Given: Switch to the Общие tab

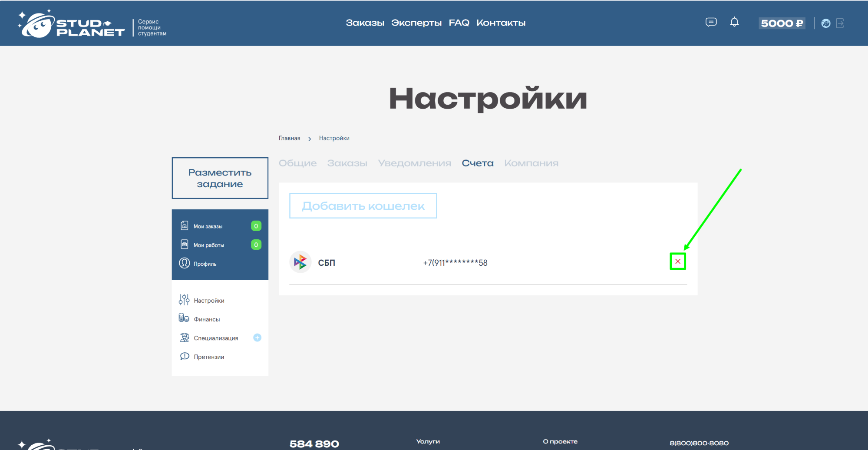Looking at the screenshot, I should coord(297,163).
